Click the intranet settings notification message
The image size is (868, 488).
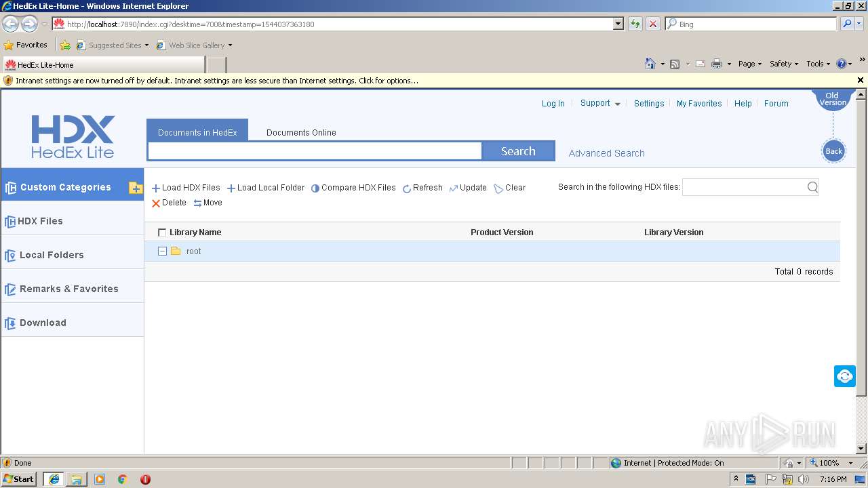pyautogui.click(x=217, y=81)
